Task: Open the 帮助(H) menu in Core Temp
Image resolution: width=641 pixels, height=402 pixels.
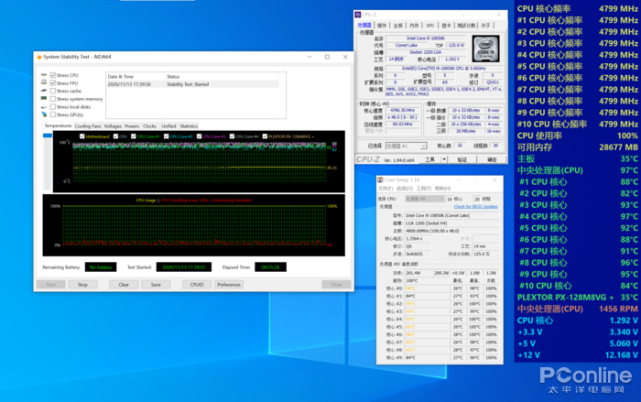Action: click(443, 189)
